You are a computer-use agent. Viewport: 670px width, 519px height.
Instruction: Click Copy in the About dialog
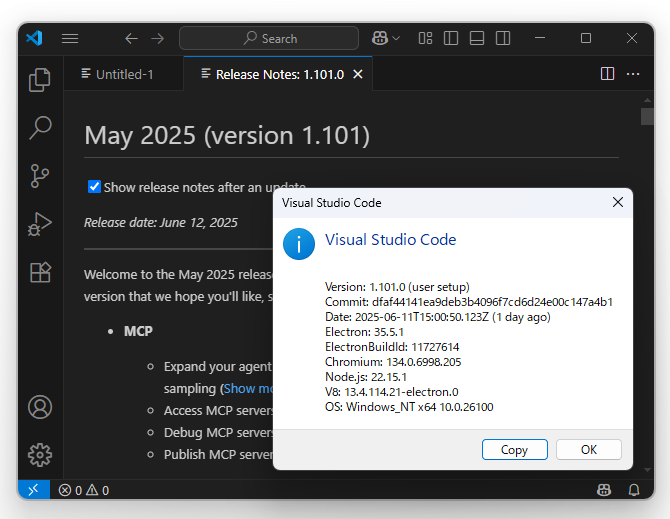click(514, 449)
